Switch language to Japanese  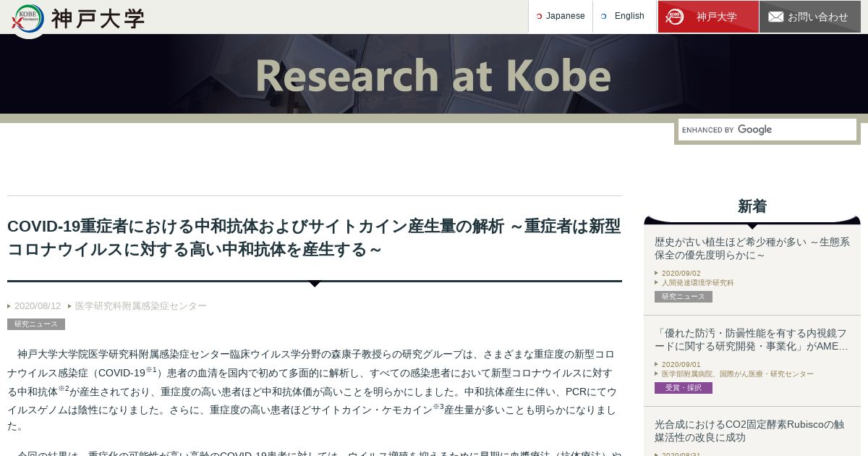click(561, 17)
